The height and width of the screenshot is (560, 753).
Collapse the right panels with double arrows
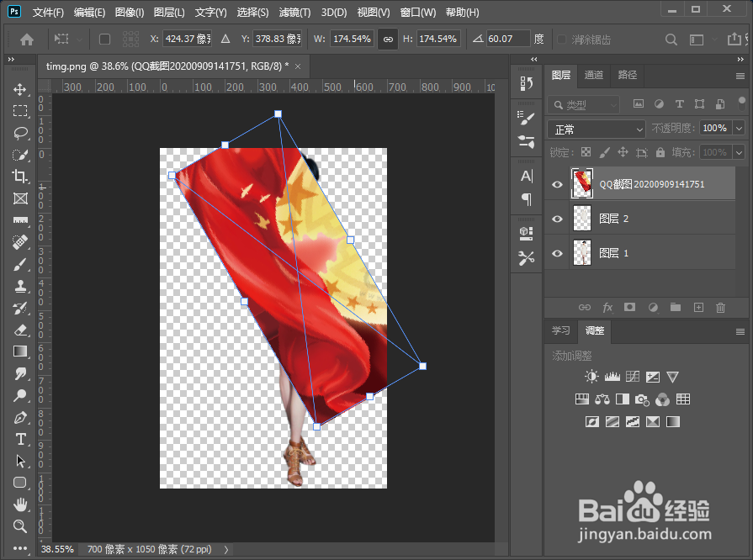point(740,60)
